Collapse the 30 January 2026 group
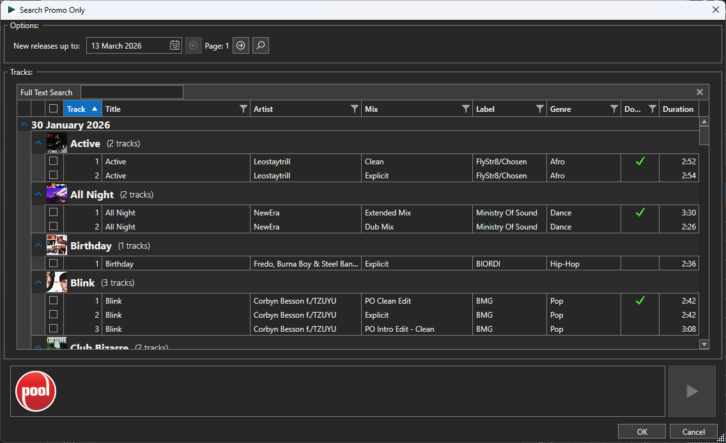The width and height of the screenshot is (726, 443). 23,126
